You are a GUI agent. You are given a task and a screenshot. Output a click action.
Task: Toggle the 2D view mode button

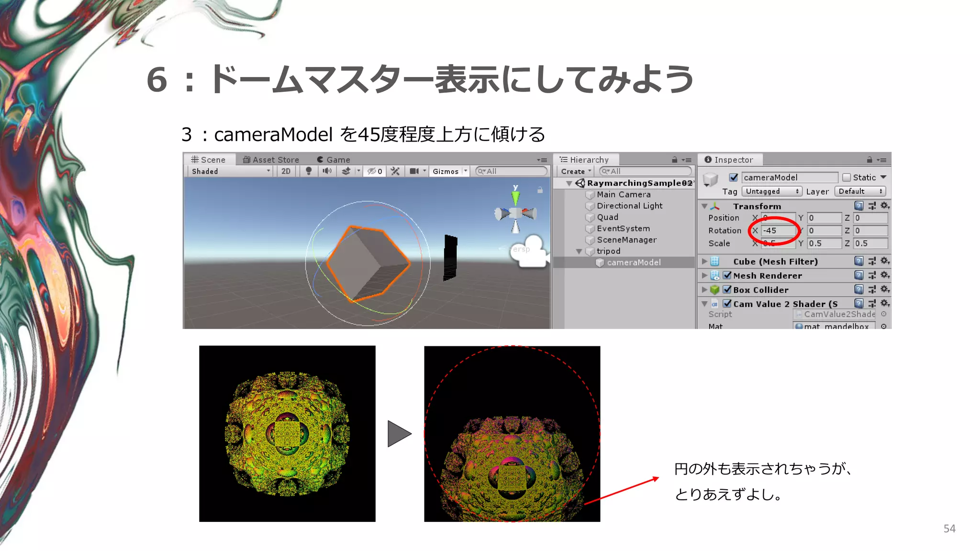pyautogui.click(x=286, y=171)
